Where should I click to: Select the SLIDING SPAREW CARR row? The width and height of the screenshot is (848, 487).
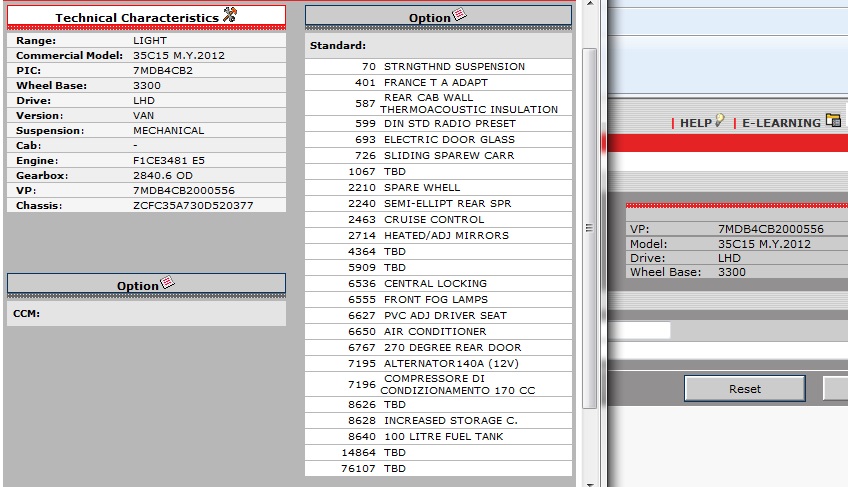[439, 155]
